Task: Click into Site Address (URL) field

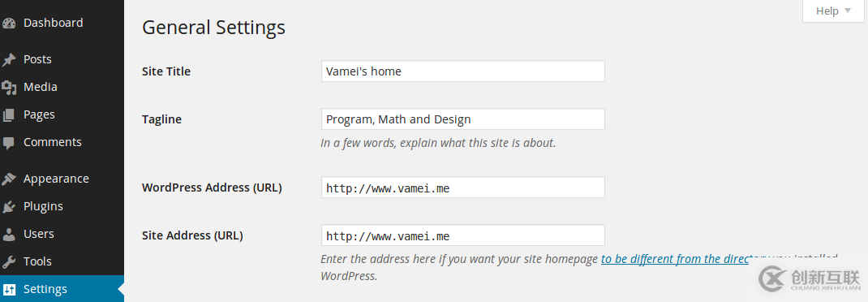Action: [x=462, y=235]
